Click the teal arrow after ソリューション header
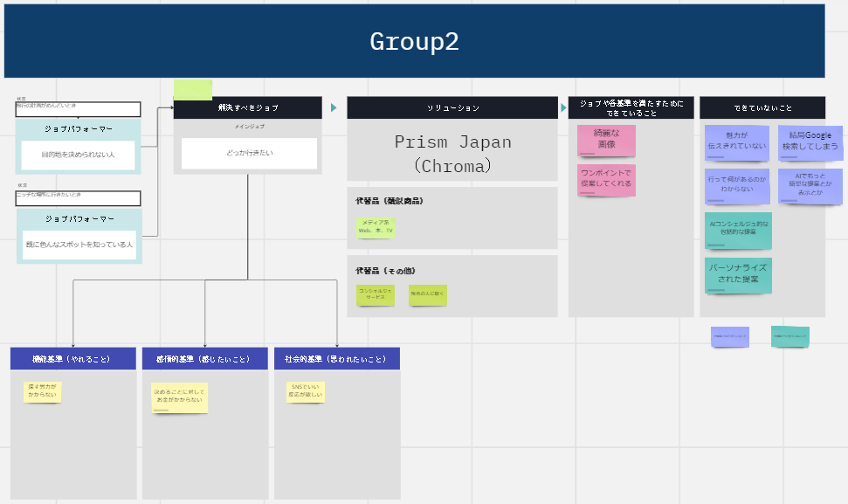 pos(563,107)
